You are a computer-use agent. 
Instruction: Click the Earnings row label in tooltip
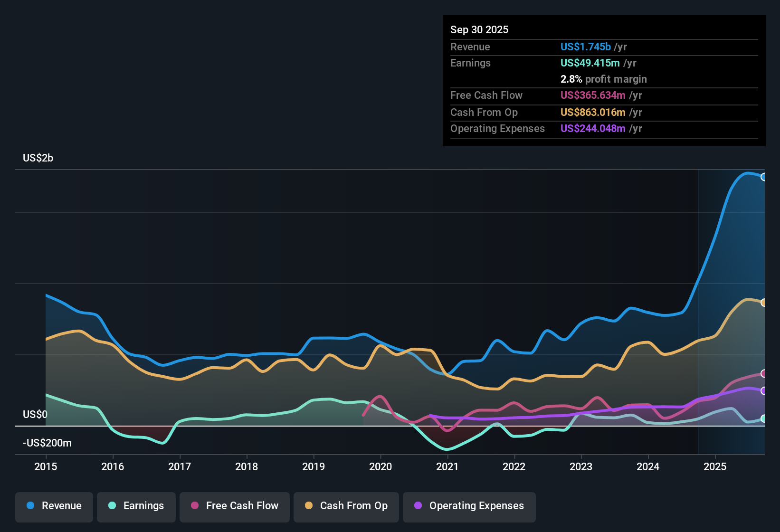[x=471, y=63]
